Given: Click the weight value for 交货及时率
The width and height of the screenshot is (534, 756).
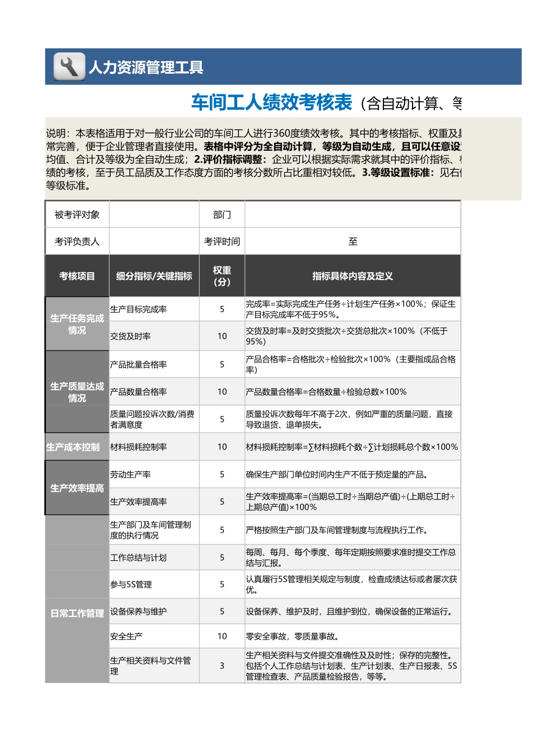Looking at the screenshot, I should point(222,336).
